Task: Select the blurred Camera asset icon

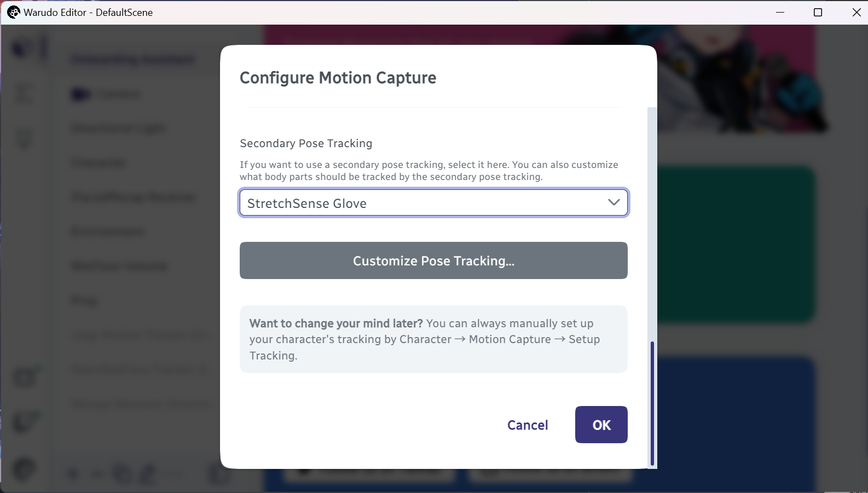Action: [x=80, y=95]
